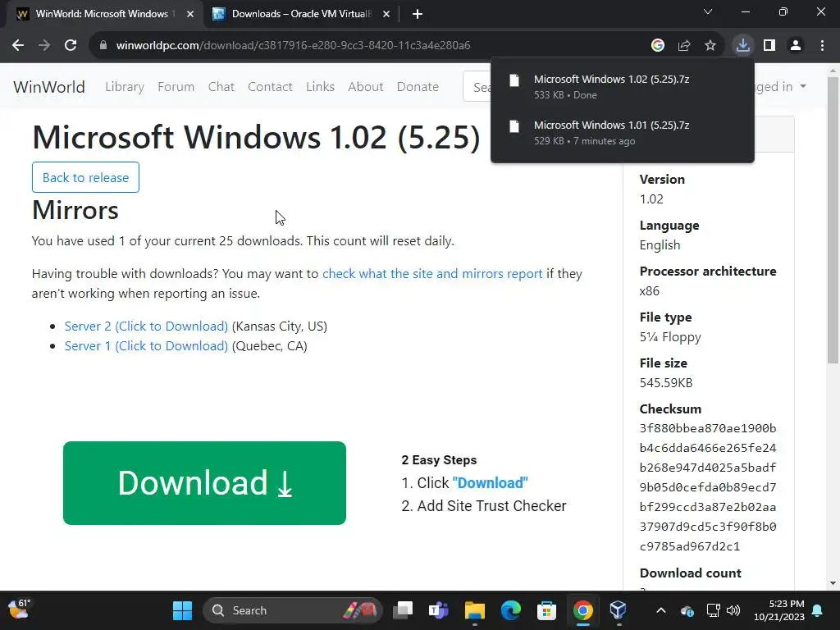
Task: Open Microsoft Teams from taskbar
Action: [x=439, y=610]
